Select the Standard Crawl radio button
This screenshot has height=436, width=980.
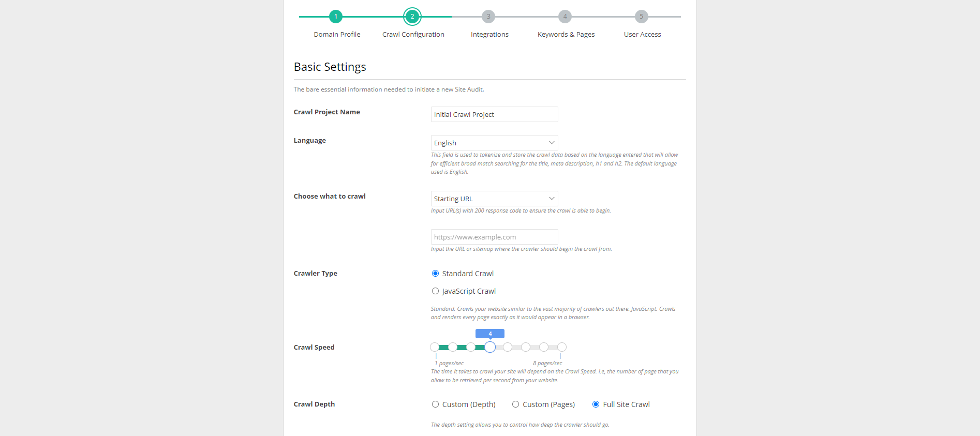click(436, 274)
